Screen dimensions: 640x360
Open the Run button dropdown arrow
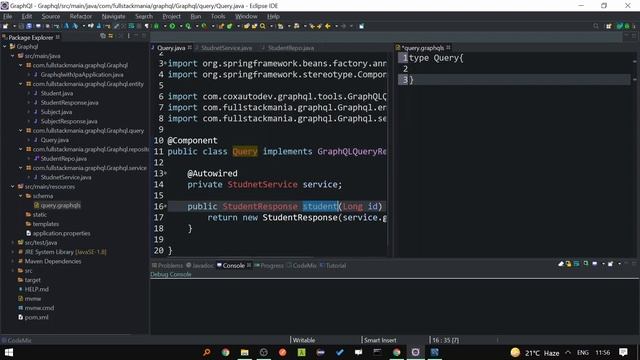(181, 26)
